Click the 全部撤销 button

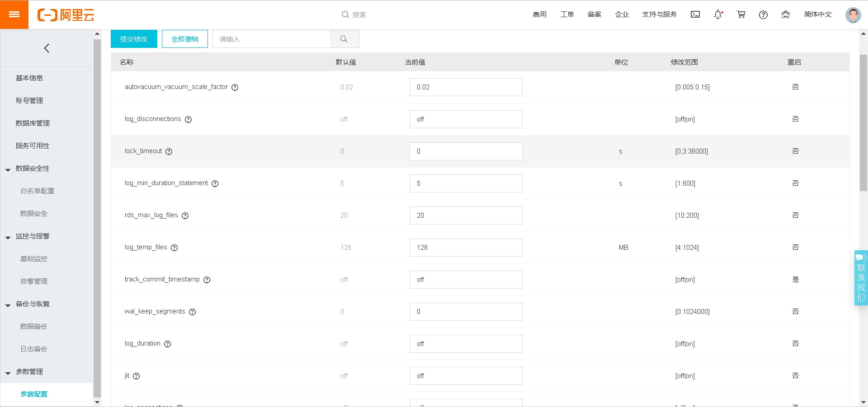[x=184, y=39]
